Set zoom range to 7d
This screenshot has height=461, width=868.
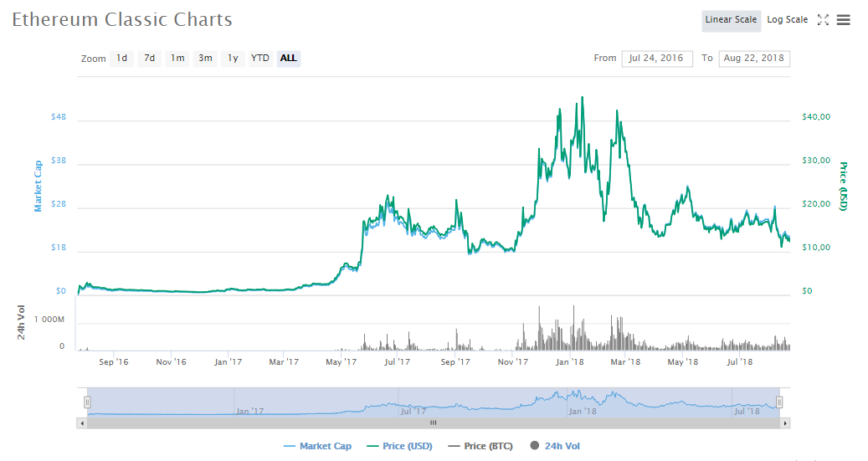(x=150, y=58)
